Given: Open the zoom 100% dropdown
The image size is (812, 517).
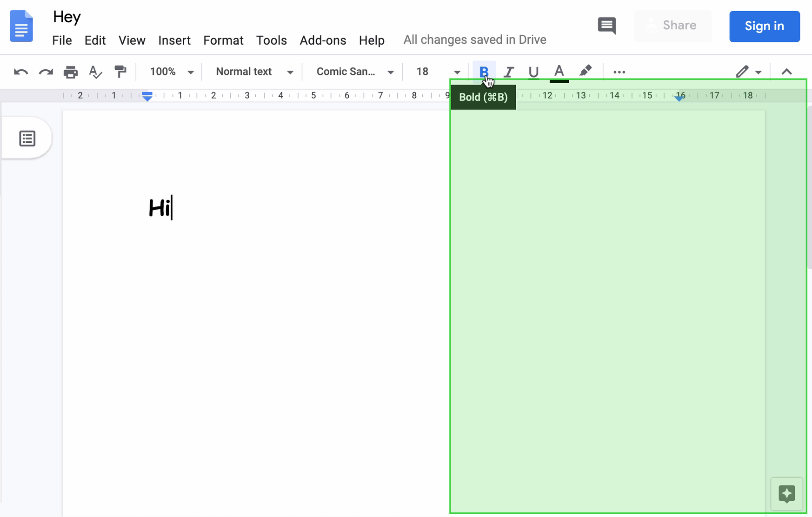Looking at the screenshot, I should pyautogui.click(x=171, y=72).
